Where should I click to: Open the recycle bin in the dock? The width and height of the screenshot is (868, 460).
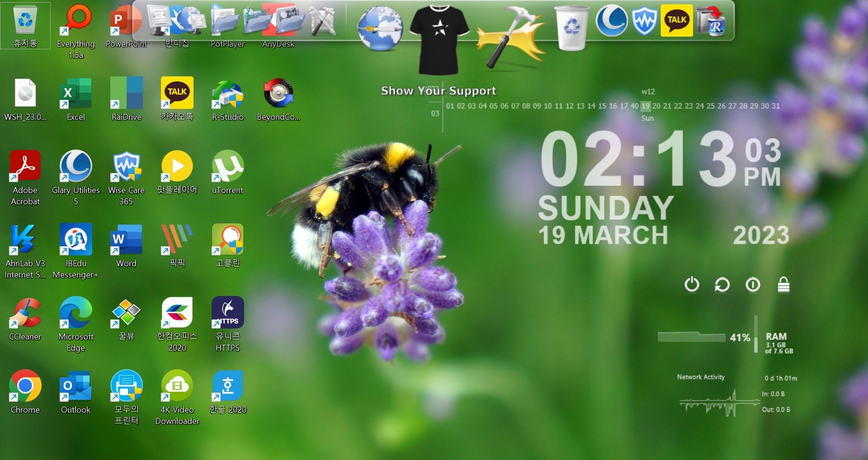click(x=572, y=28)
